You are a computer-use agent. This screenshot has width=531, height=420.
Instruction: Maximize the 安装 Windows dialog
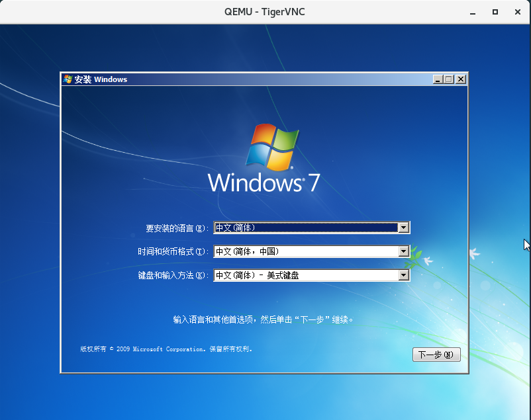pyautogui.click(x=449, y=79)
